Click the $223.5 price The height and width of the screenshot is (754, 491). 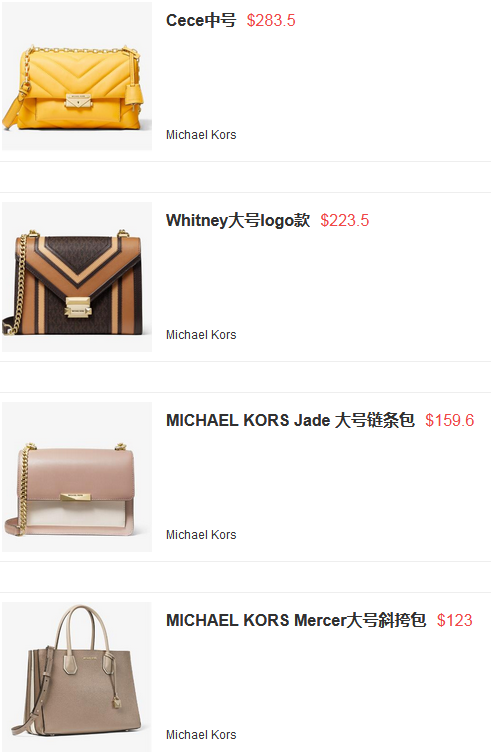345,220
